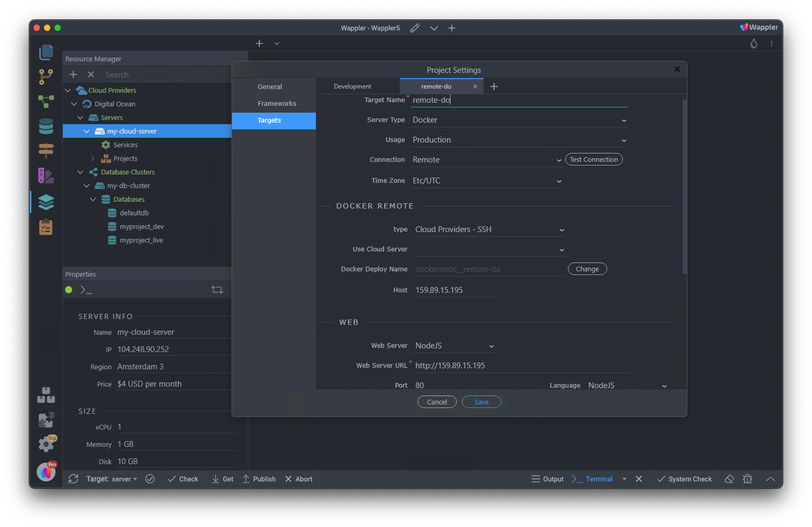The image size is (812, 527).
Task: Open server terminal prompt in Properties
Action: [86, 290]
